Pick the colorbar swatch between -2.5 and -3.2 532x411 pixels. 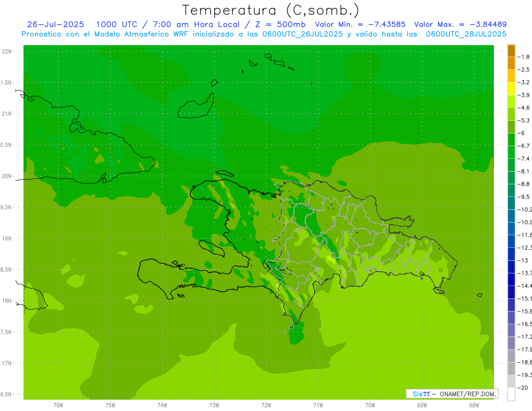[511, 76]
